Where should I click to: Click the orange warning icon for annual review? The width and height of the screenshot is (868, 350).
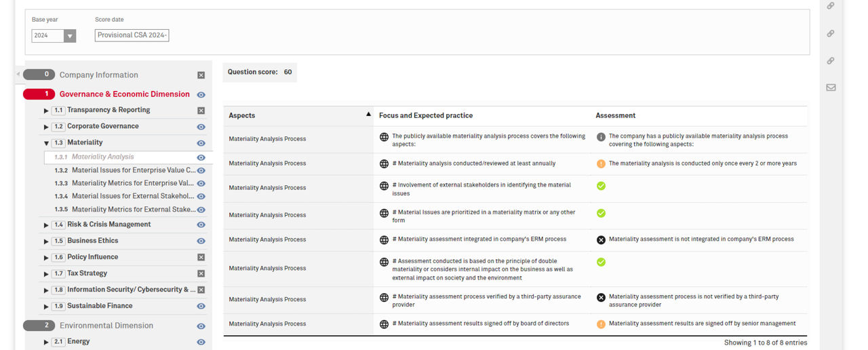point(601,163)
